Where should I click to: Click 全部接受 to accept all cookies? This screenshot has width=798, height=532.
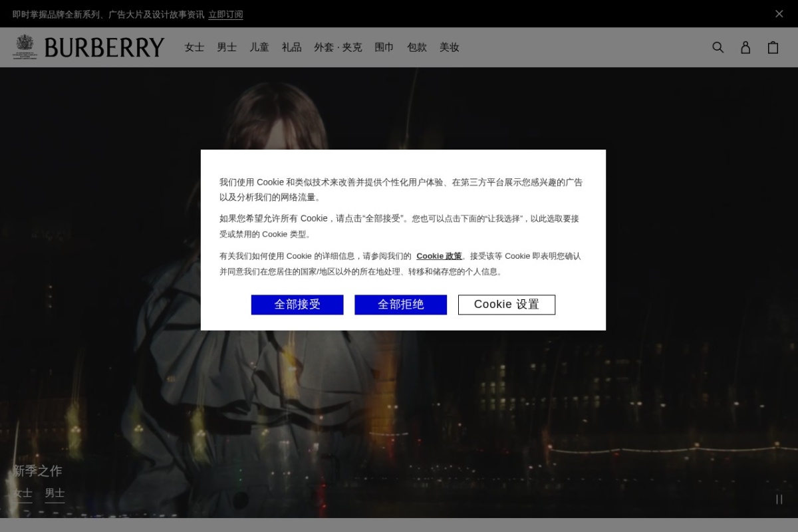(297, 305)
